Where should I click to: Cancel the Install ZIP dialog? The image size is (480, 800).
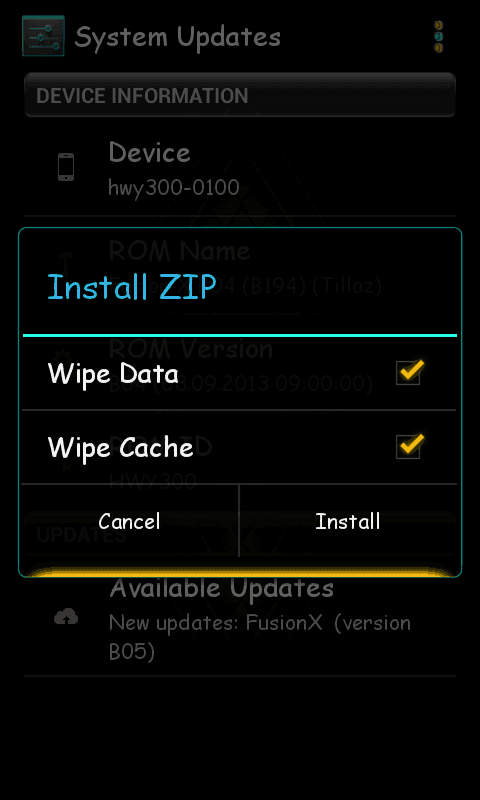point(130,521)
